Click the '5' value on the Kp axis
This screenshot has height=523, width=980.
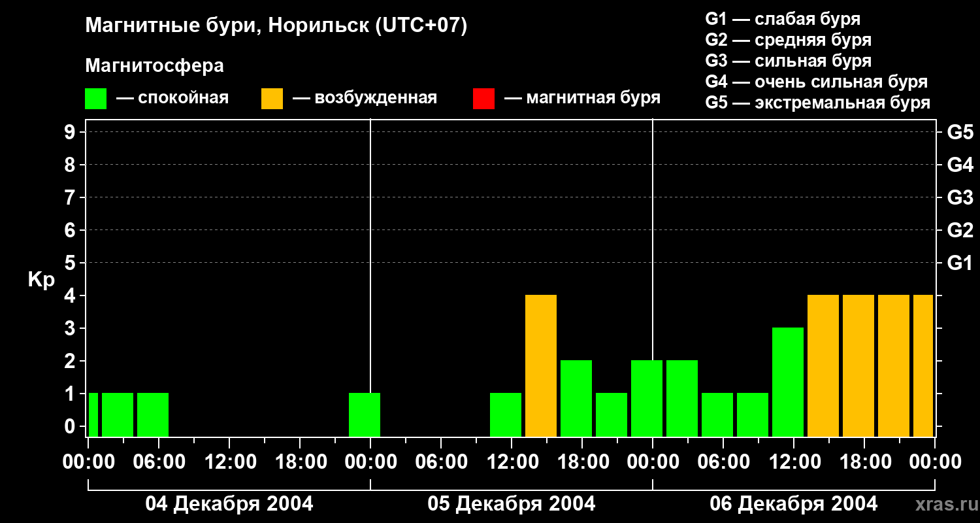coord(71,263)
